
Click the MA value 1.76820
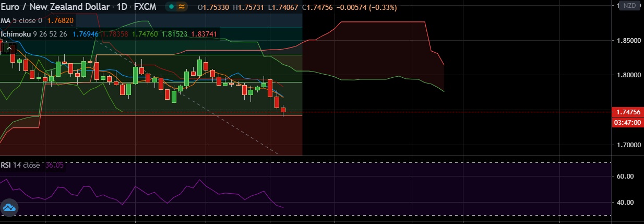(x=61, y=20)
